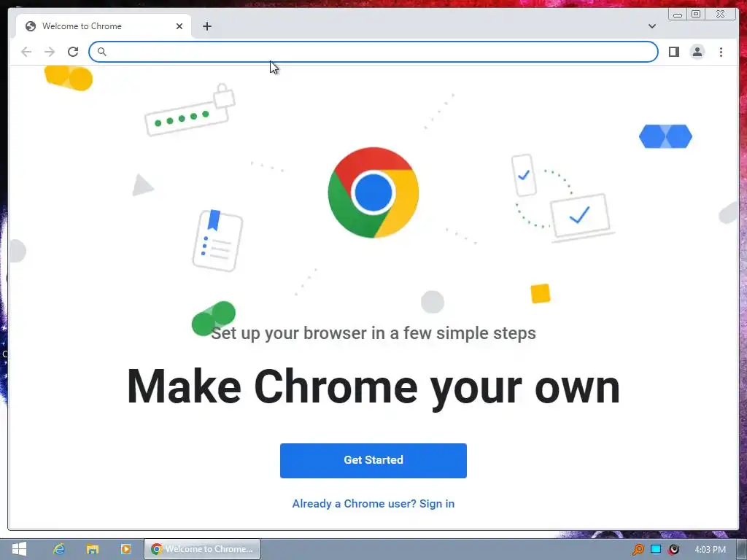Restore the Chrome window size
The image size is (747, 560).
point(696,15)
